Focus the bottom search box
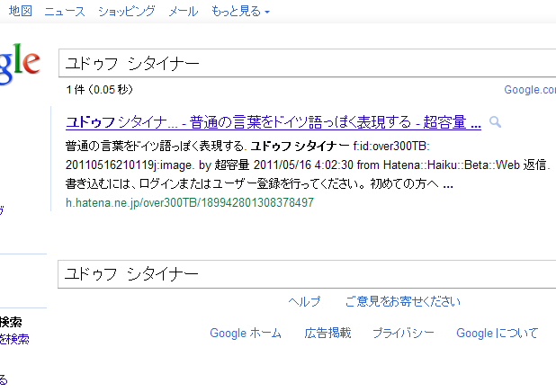This screenshot has height=392, width=556. click(307, 274)
